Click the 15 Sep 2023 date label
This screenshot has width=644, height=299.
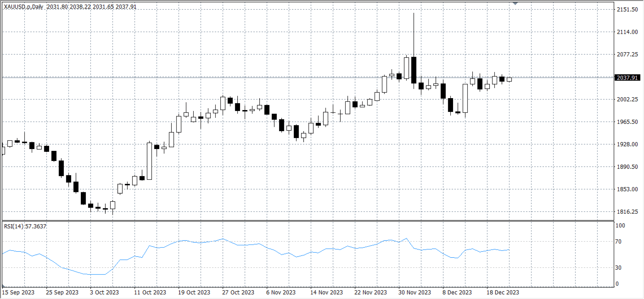(18, 292)
